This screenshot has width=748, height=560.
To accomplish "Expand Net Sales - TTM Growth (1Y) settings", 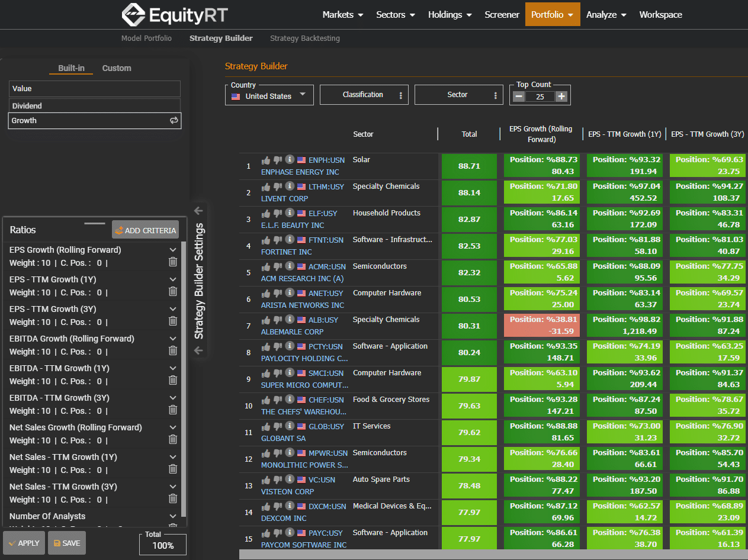I will pyautogui.click(x=173, y=457).
